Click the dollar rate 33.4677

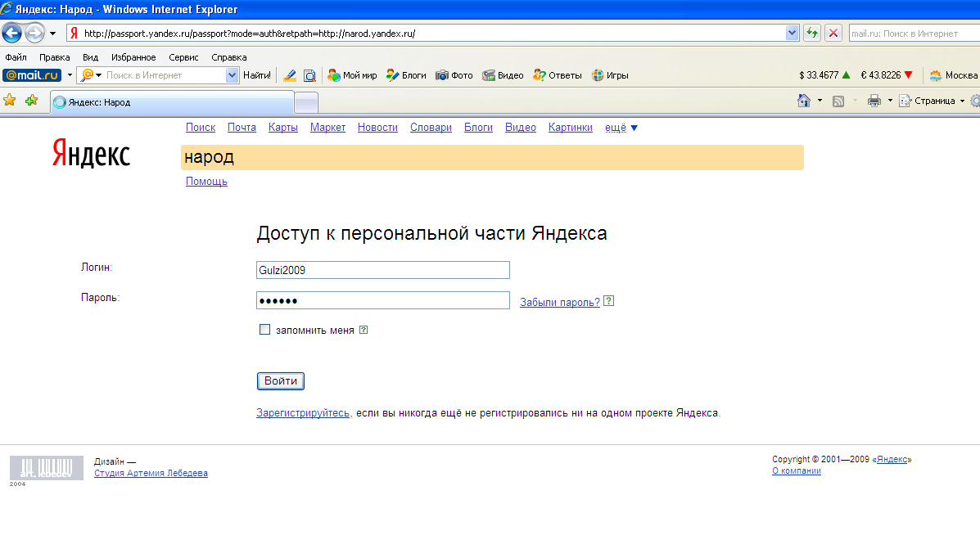pos(824,75)
